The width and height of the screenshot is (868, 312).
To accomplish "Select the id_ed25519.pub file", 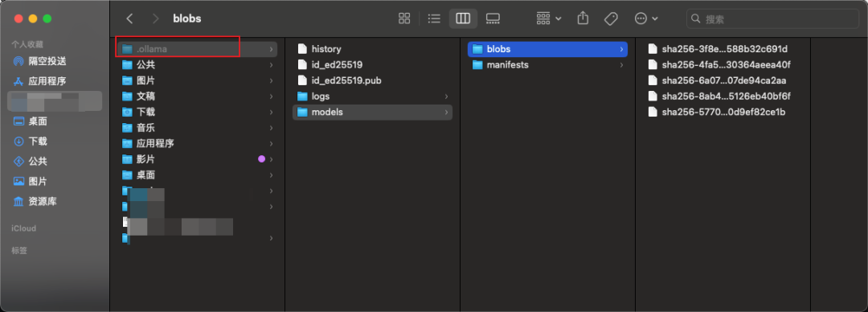I will click(x=373, y=80).
